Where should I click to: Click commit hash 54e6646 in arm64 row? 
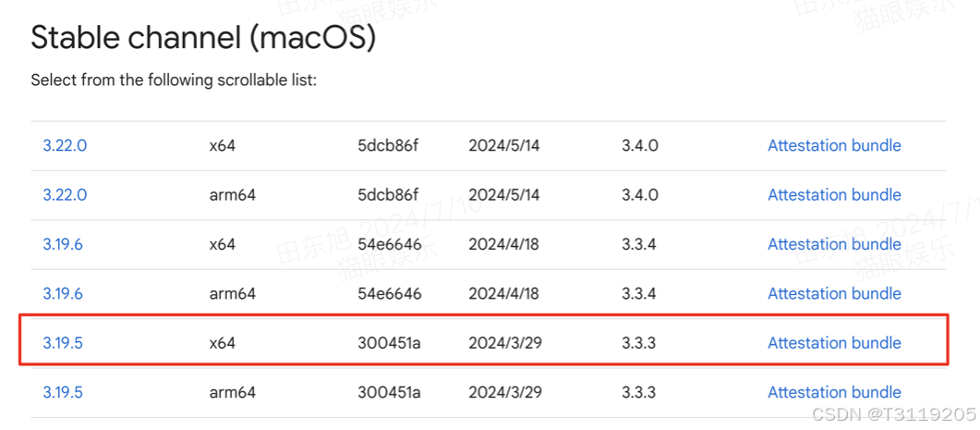[389, 294]
